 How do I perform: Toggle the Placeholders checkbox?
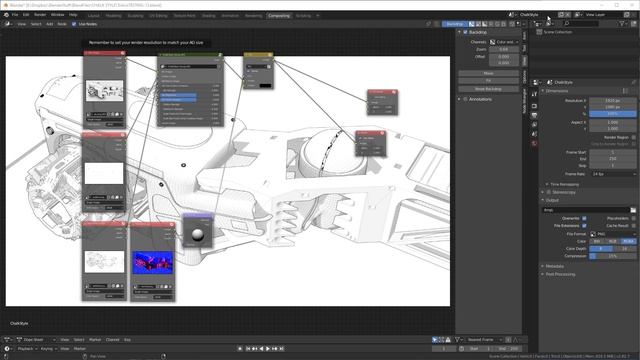633,218
